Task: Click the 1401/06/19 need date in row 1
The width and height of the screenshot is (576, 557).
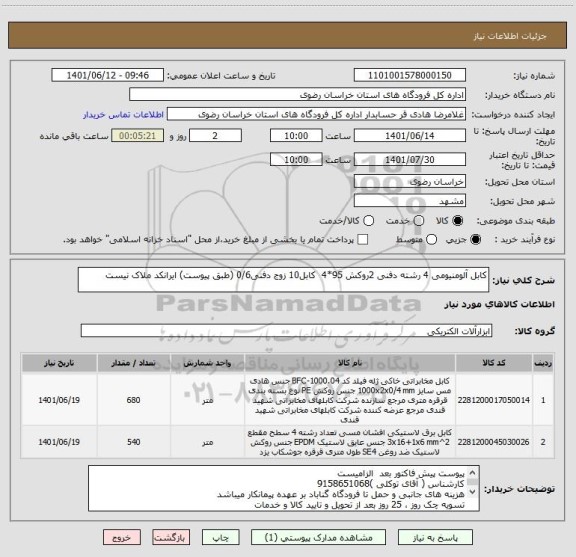Action: click(59, 400)
